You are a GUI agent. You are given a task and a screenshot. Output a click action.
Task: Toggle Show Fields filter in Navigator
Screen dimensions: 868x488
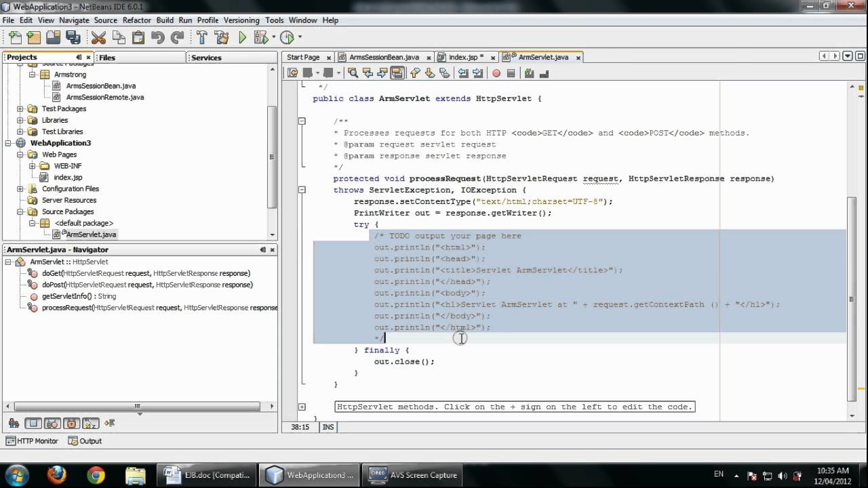pos(33,423)
